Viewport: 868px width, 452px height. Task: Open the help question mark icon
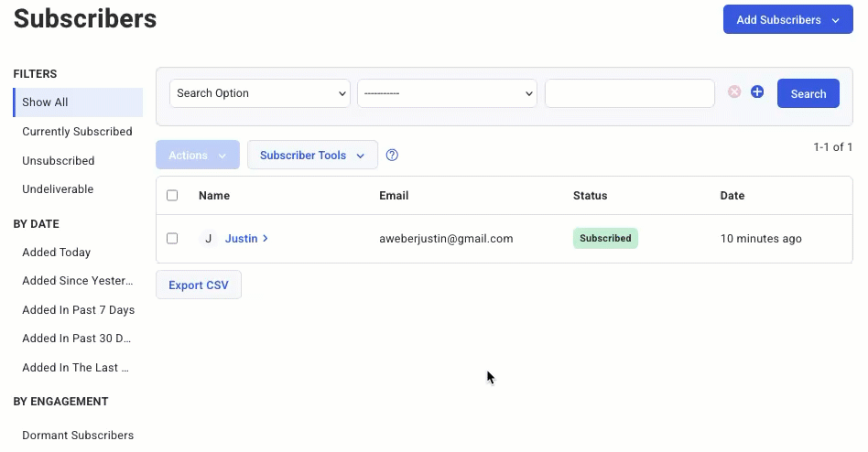click(x=392, y=156)
